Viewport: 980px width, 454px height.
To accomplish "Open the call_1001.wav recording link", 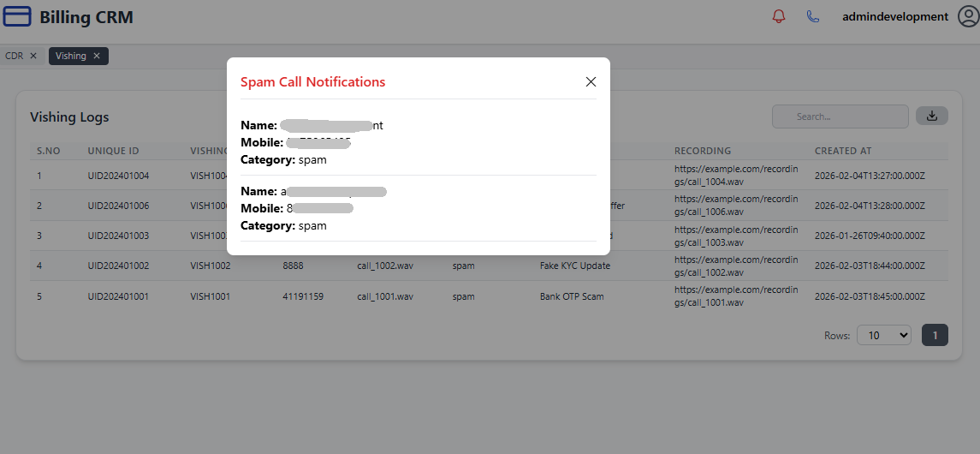I will point(735,296).
